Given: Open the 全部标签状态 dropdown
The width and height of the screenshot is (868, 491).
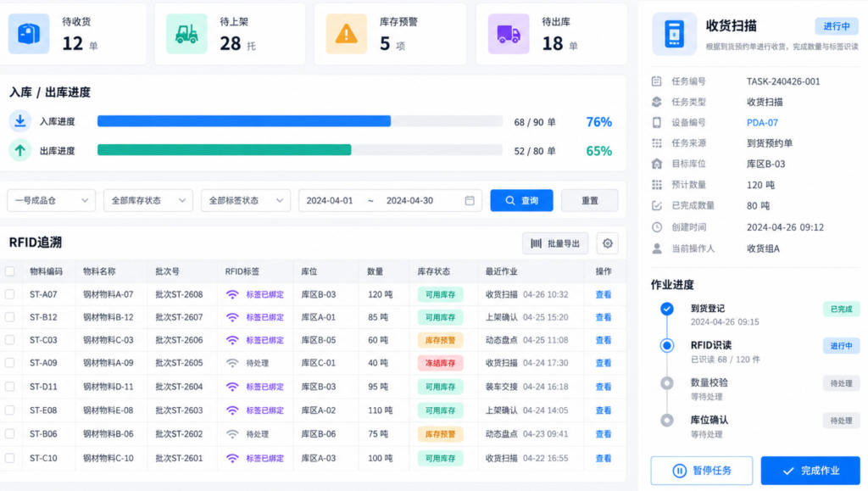Looking at the screenshot, I should click(x=246, y=200).
